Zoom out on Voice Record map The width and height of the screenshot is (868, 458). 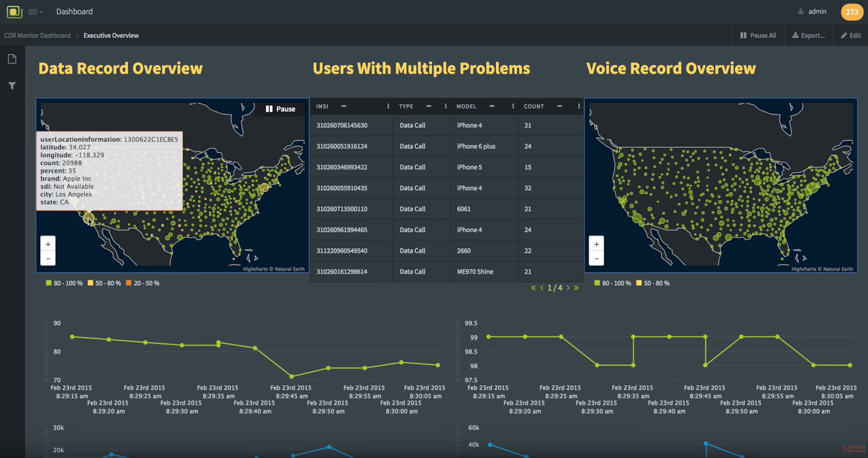(x=596, y=259)
